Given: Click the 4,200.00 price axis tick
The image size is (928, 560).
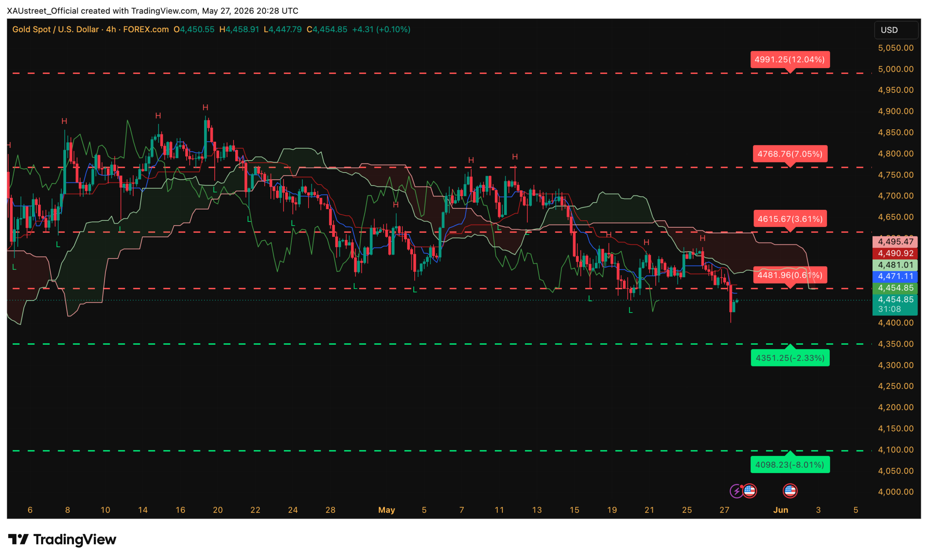Looking at the screenshot, I should tap(896, 407).
